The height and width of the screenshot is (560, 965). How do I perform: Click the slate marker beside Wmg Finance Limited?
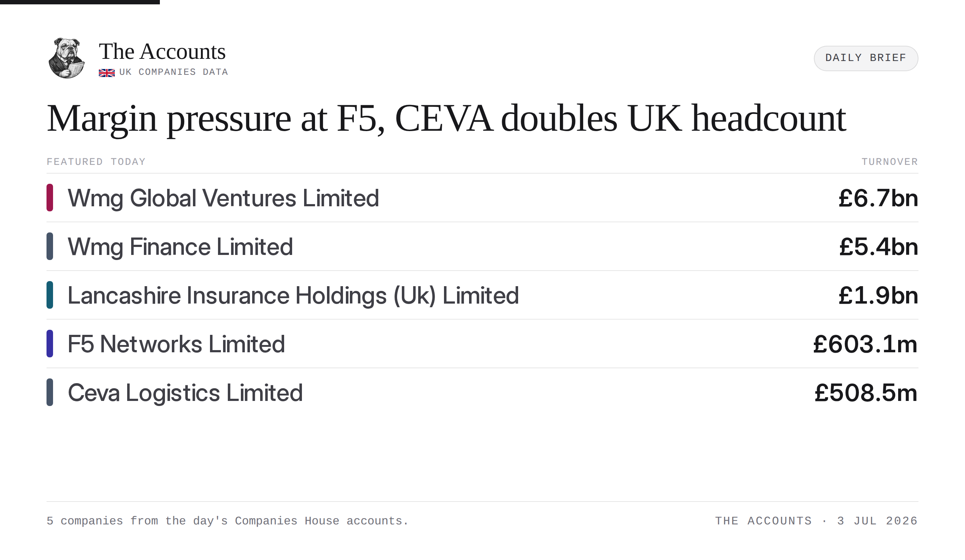pyautogui.click(x=50, y=247)
